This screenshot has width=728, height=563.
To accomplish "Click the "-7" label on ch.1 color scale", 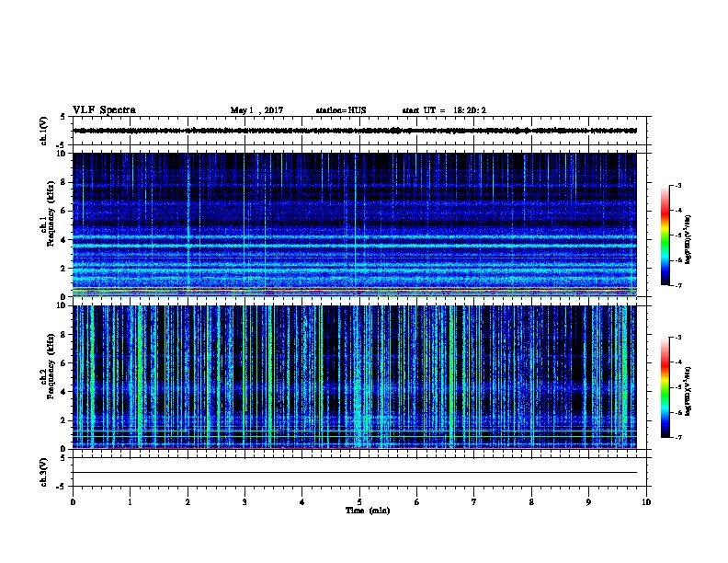I will [678, 285].
